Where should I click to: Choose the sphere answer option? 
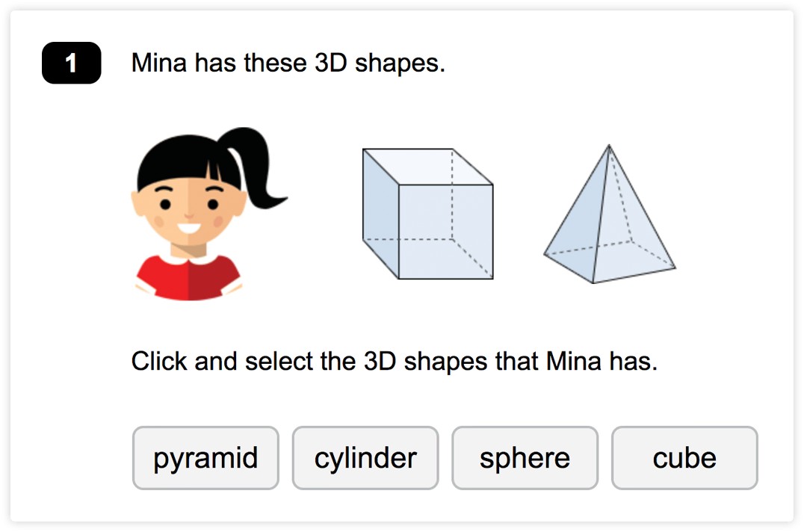pos(525,458)
